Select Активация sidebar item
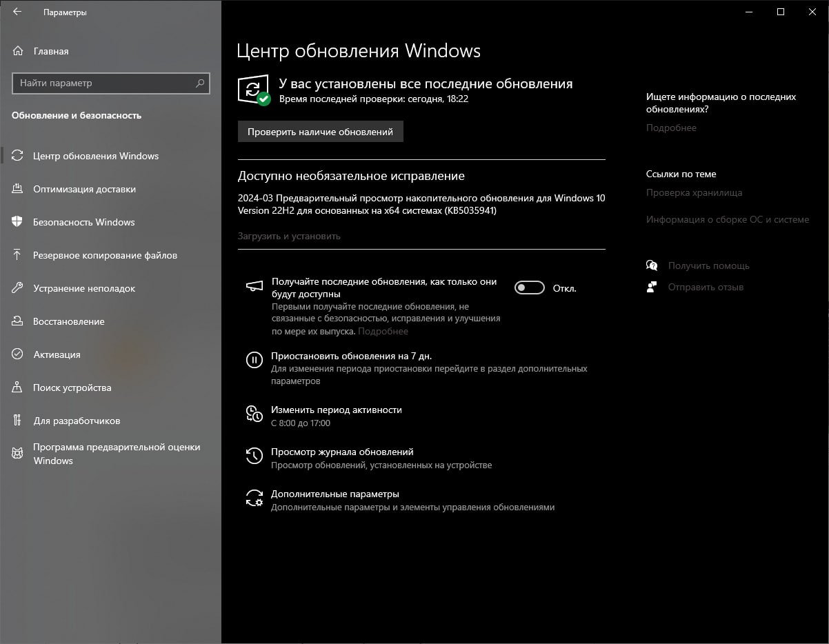The width and height of the screenshot is (829, 644). (57, 354)
